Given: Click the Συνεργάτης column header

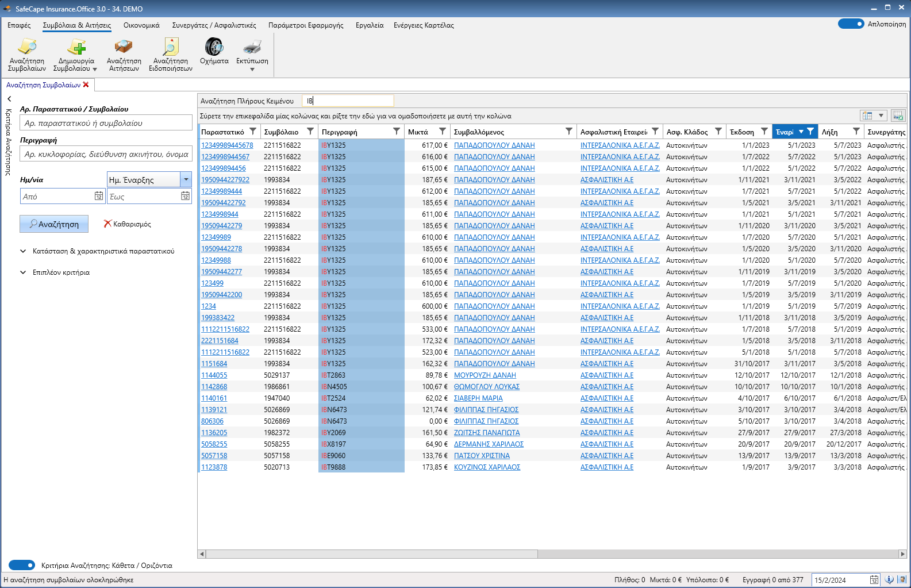Looking at the screenshot, I should click(x=886, y=132).
